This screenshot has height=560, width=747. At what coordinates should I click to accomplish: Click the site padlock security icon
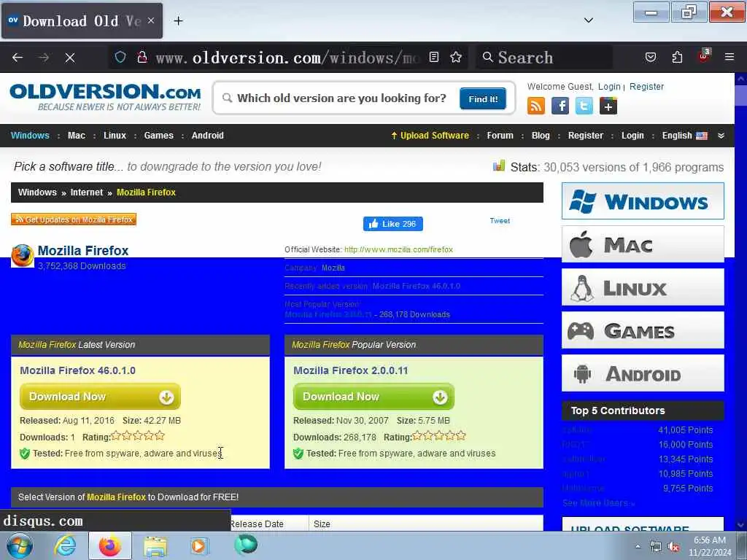point(142,58)
